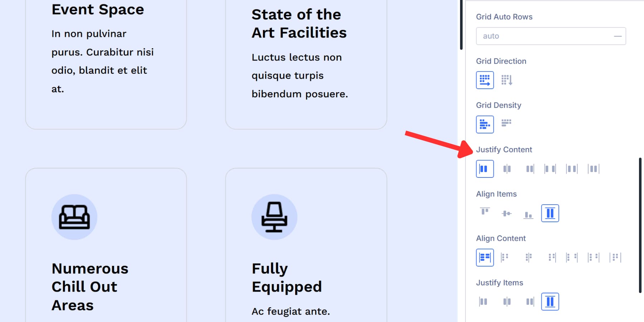This screenshot has width=644, height=322.
Task: Switch Grid Direction to column
Action: 507,80
